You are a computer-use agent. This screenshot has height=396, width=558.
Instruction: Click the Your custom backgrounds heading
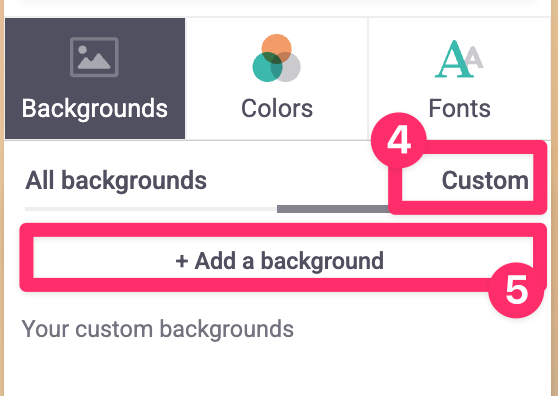[158, 329]
